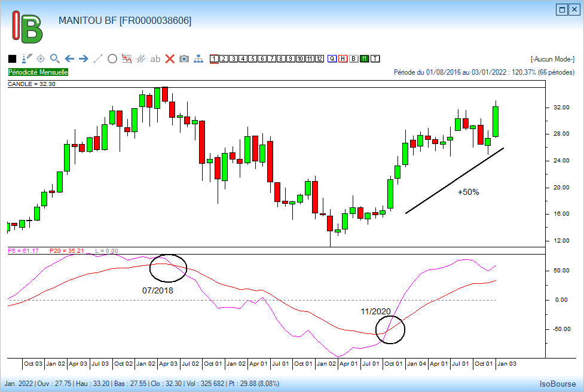The image size is (584, 392).
Task: Maximize the chart window
Action: [x=562, y=10]
